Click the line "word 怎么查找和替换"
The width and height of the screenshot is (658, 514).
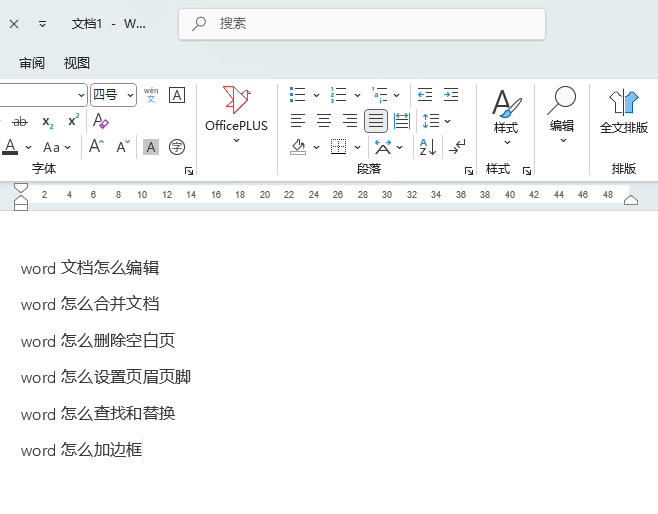point(98,413)
